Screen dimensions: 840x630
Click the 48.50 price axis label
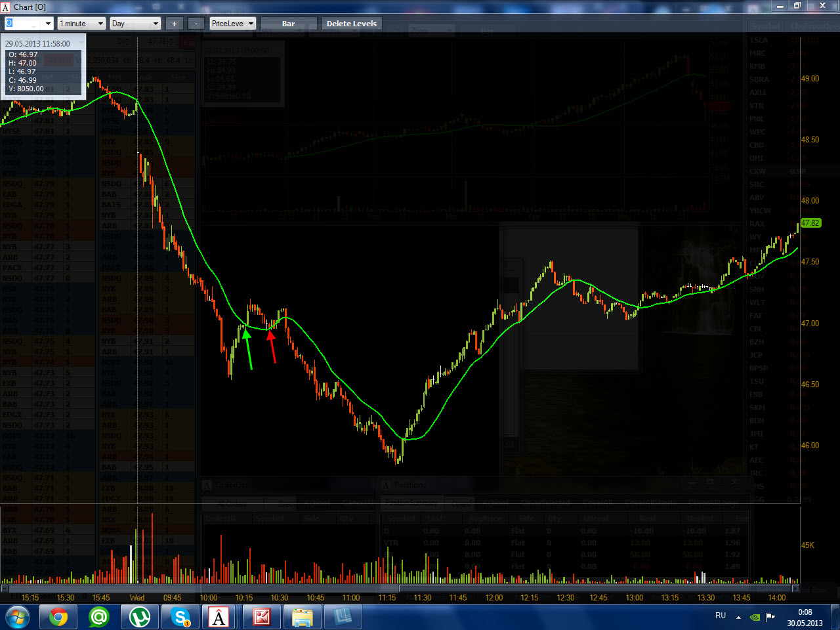tap(810, 140)
